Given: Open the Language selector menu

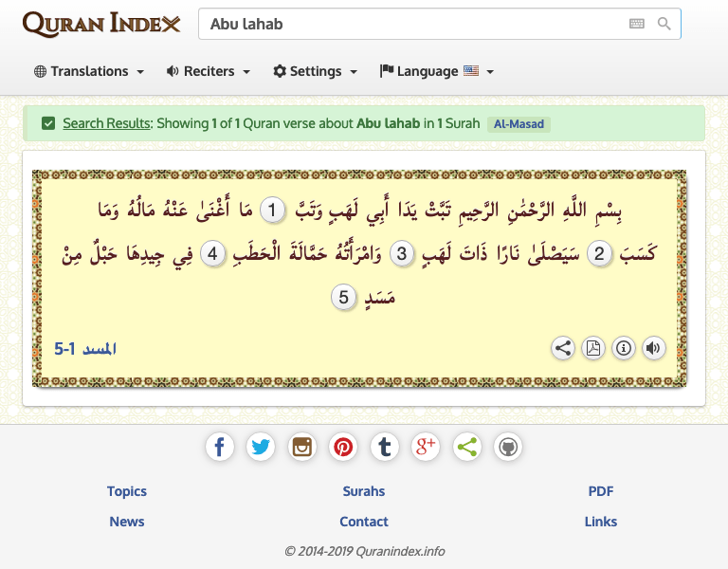Looking at the screenshot, I should pos(436,71).
